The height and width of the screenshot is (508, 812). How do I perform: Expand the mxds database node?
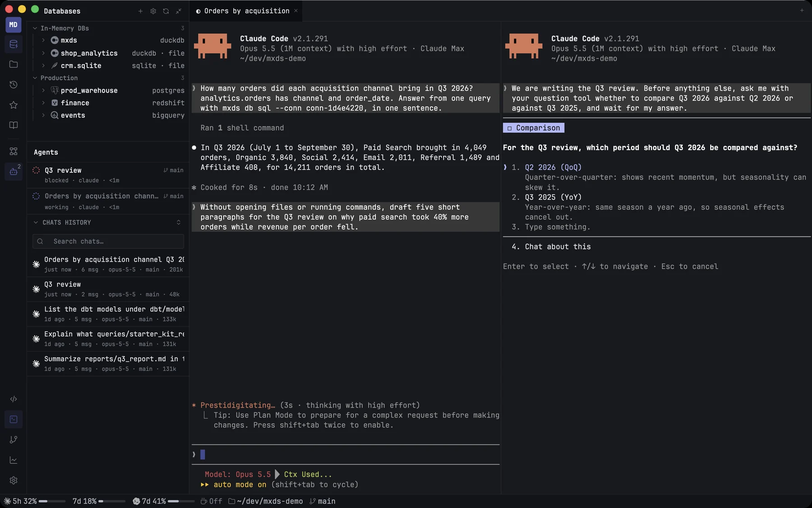click(43, 40)
